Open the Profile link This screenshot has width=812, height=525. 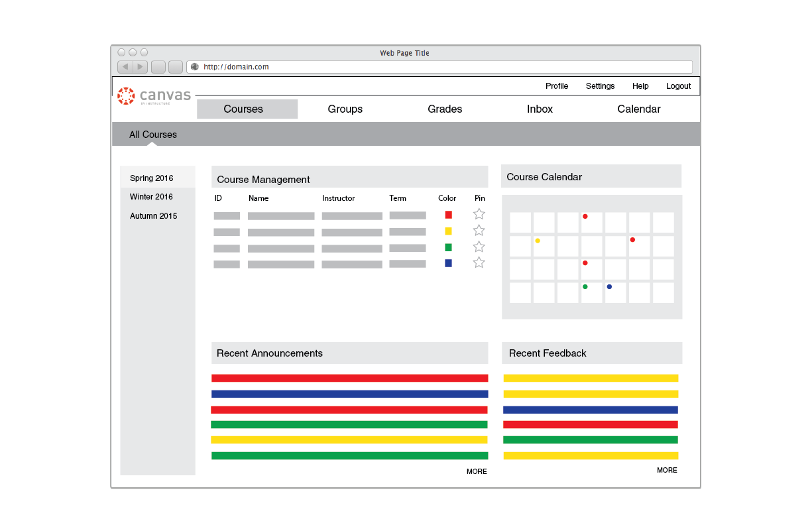(x=557, y=86)
